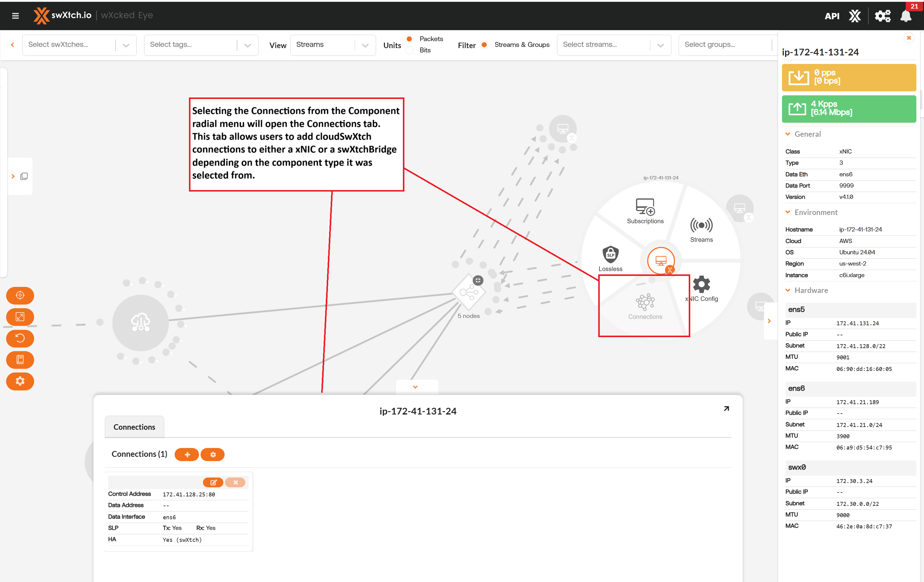This screenshot has width=924, height=582.
Task: Select the Packets units radio button
Action: (x=409, y=39)
